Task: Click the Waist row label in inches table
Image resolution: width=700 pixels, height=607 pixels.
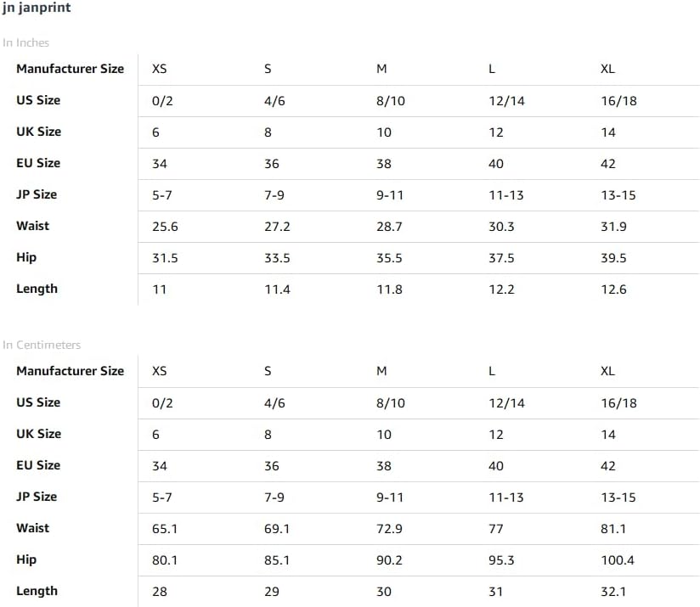Action: [32, 226]
